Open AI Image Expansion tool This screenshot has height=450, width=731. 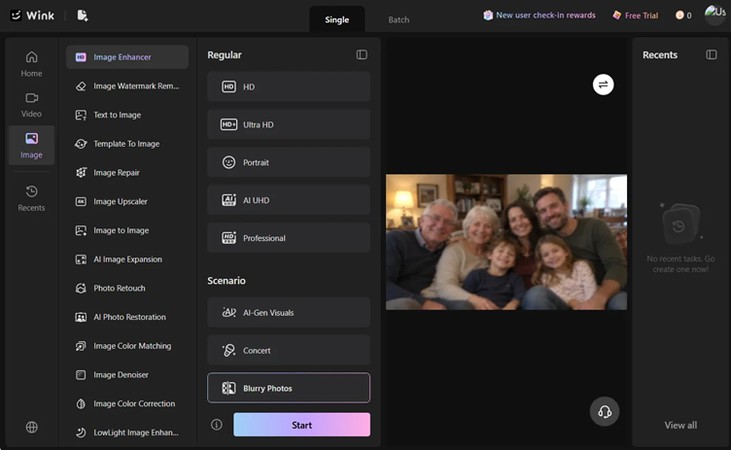(x=127, y=259)
